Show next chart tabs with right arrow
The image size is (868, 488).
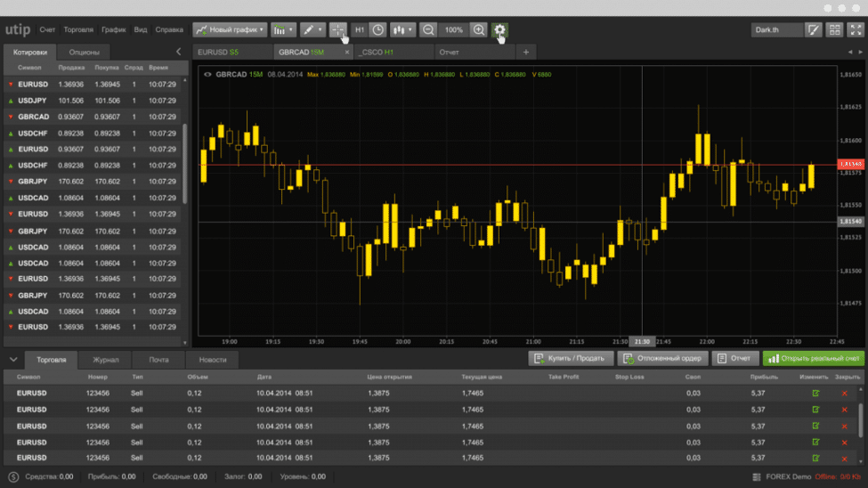[860, 52]
